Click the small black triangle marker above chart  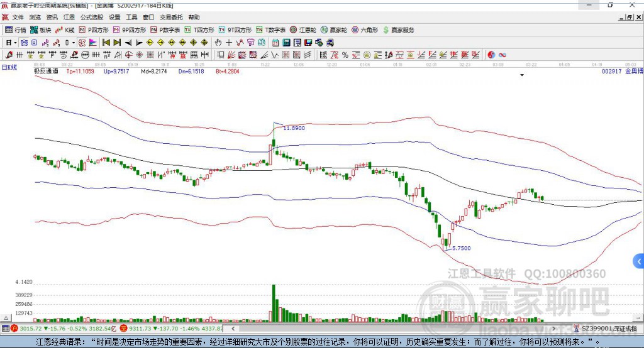522,75
